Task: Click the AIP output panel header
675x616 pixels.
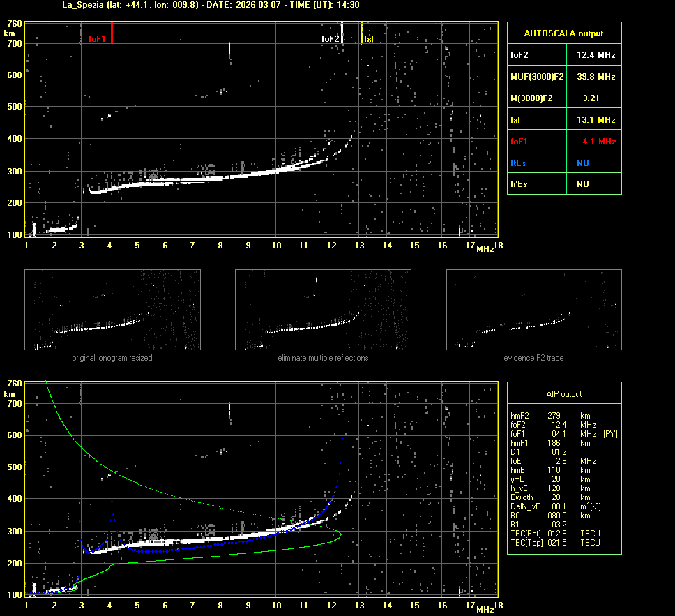Action: [563, 394]
